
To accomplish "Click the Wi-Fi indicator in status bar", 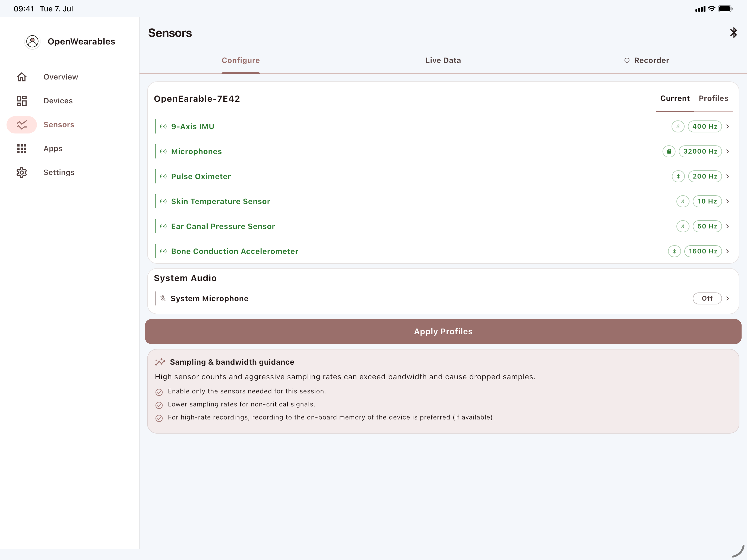I will pos(711,9).
